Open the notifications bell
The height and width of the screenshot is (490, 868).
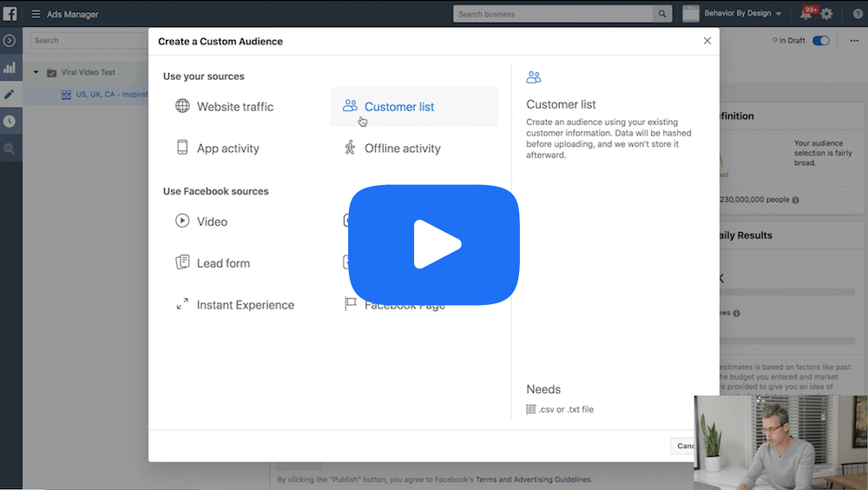point(806,14)
